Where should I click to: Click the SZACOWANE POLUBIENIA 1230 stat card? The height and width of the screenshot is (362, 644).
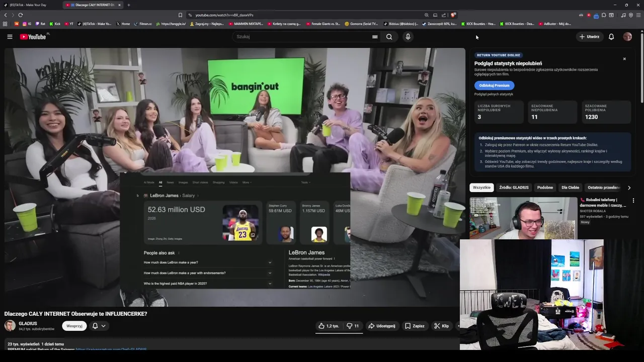(x=606, y=112)
